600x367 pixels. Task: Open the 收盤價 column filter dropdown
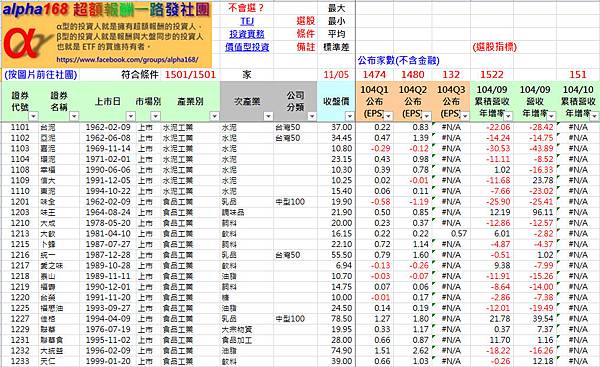[349, 116]
